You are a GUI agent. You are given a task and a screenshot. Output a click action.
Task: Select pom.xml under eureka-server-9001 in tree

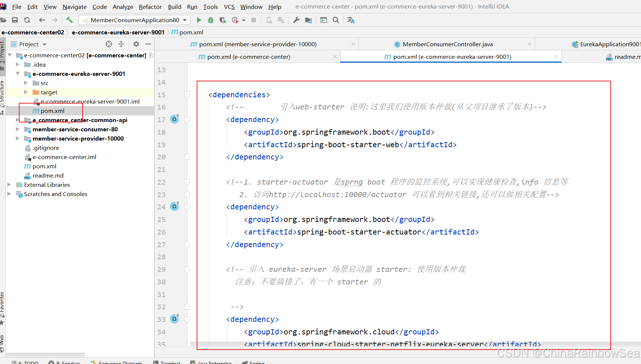coord(52,111)
